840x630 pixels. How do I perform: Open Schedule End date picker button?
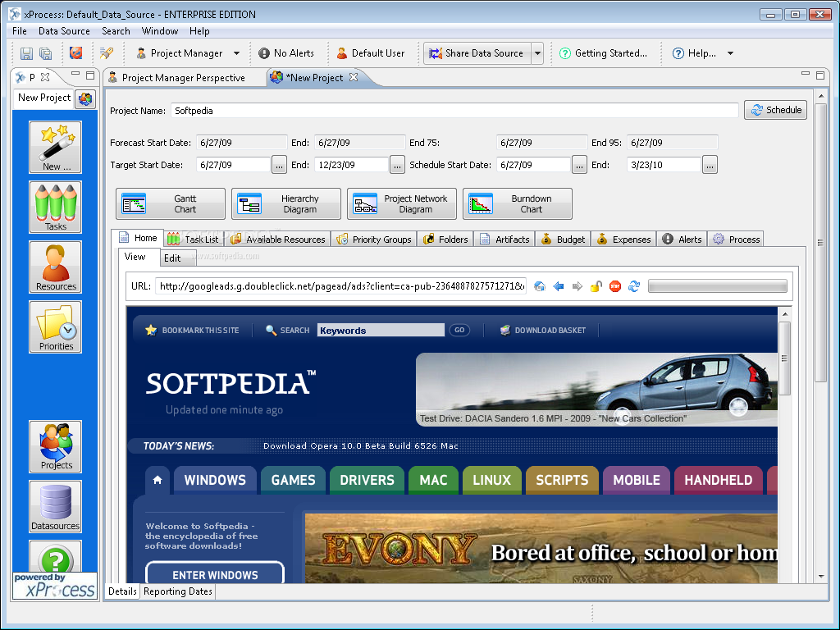pyautogui.click(x=710, y=165)
